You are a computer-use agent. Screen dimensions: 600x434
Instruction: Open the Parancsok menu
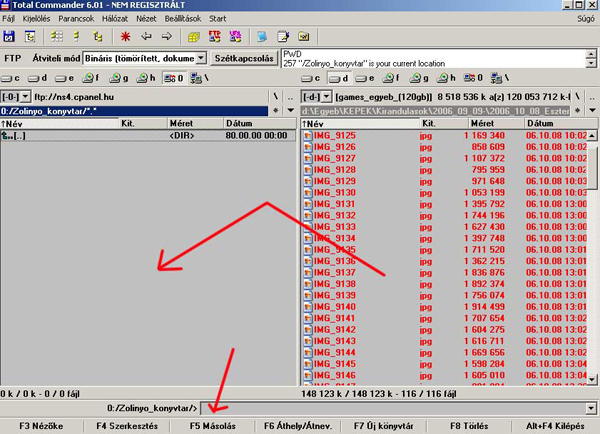point(76,19)
